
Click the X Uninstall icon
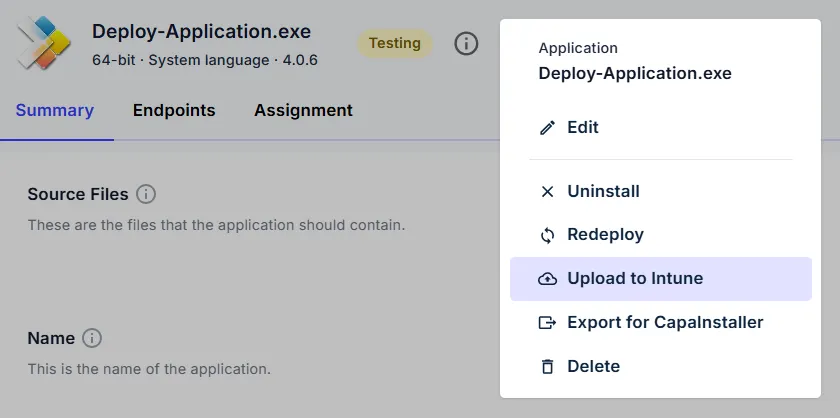click(547, 191)
